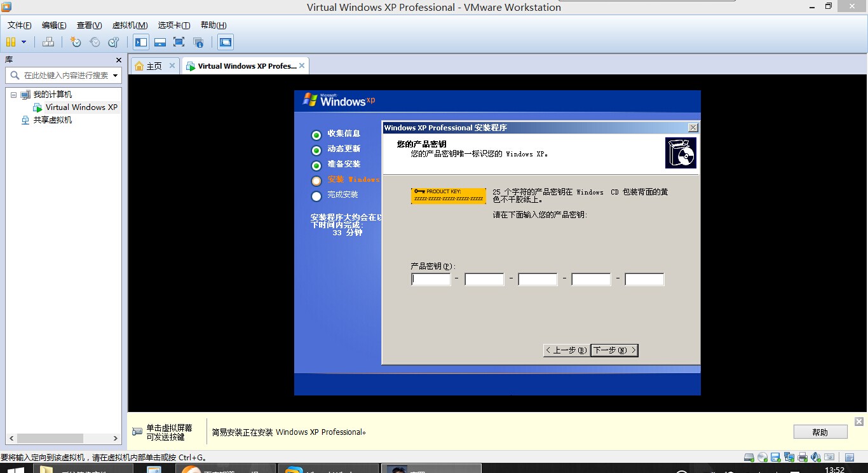Click the camera status bar icon
The height and width of the screenshot is (473, 868).
click(x=829, y=457)
